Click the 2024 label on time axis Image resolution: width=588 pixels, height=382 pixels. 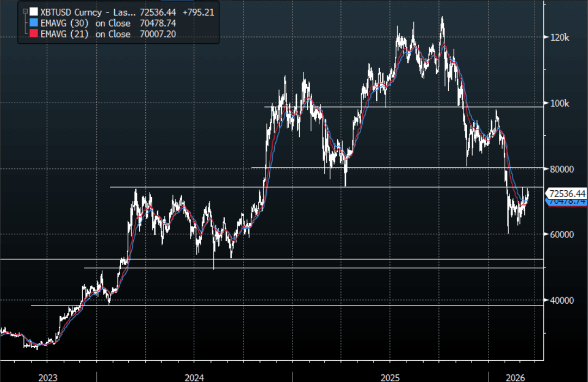[x=194, y=377]
